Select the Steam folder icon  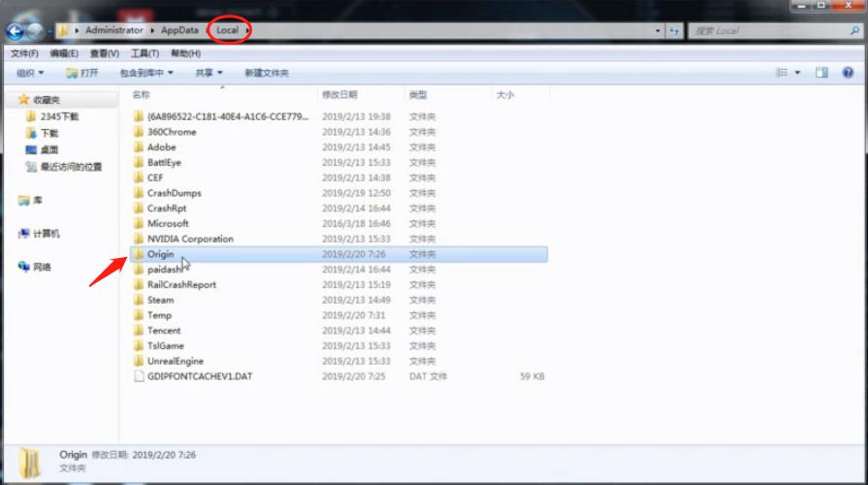click(x=139, y=300)
